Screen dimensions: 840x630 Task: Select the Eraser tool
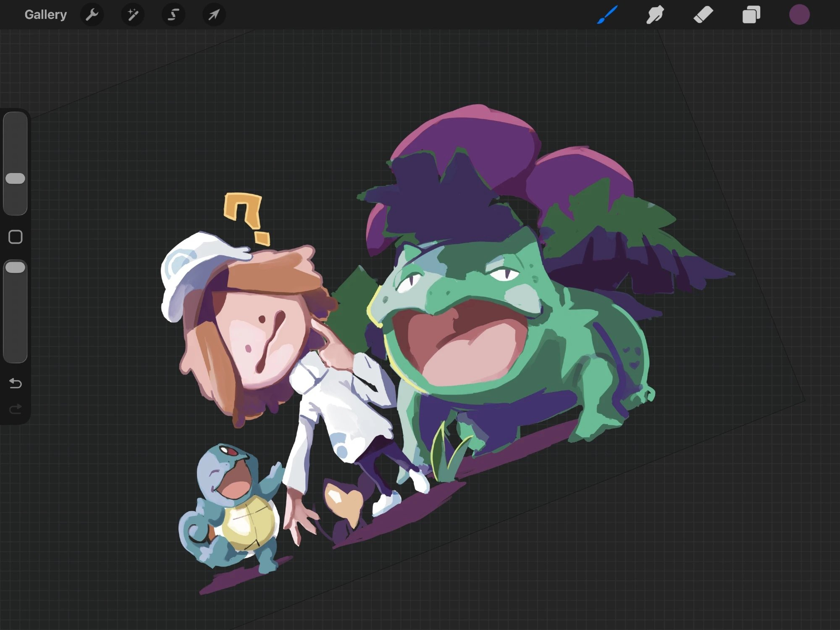(x=703, y=15)
